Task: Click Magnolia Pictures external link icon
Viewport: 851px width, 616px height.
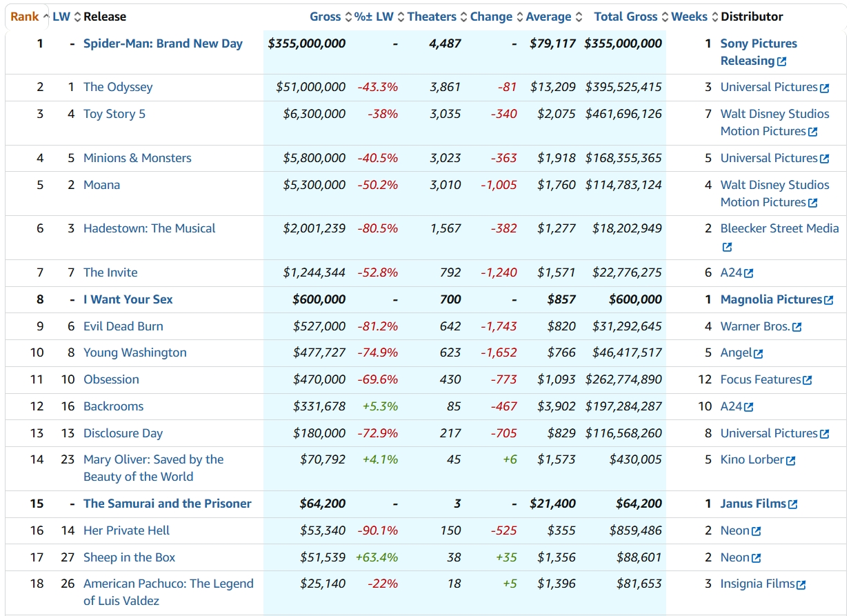Action: (829, 300)
